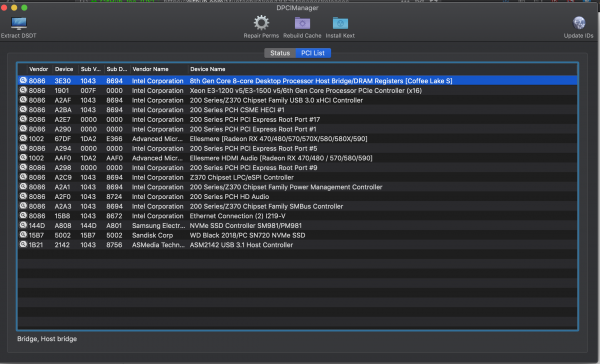This screenshot has width=600, height=364.
Task: Click the yellow minimize window button
Action: pos(14,7)
